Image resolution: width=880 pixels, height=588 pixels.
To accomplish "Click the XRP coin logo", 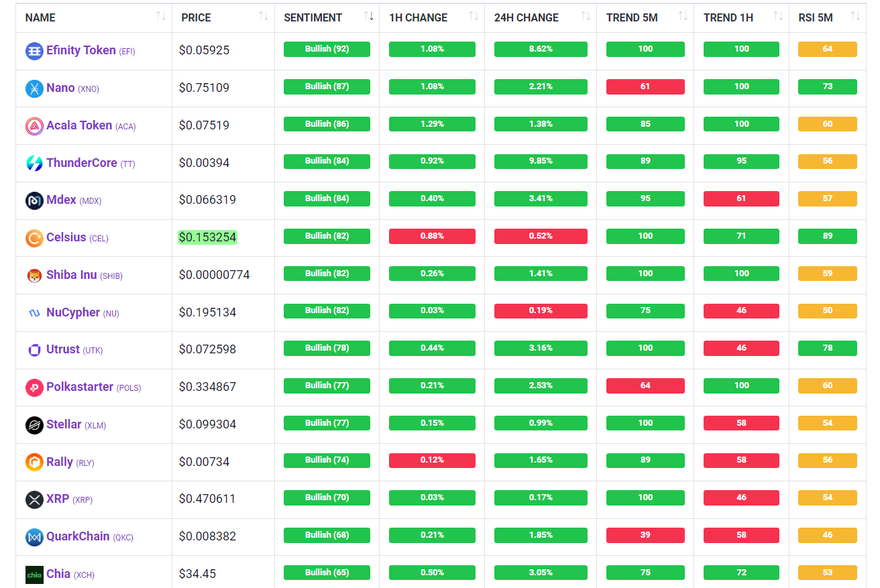I will [x=34, y=499].
